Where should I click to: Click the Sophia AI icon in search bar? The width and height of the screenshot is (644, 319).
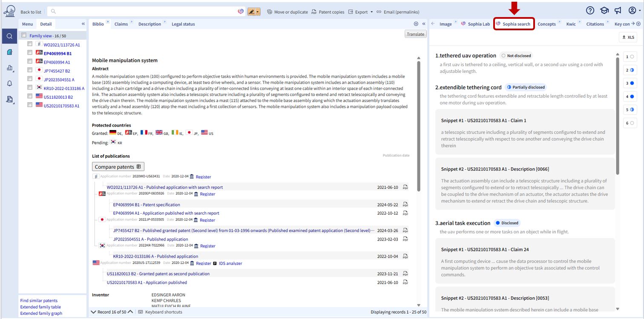click(241, 12)
